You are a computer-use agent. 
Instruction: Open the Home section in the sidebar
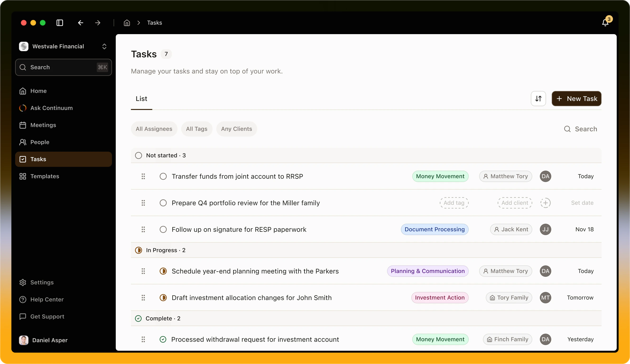(x=38, y=91)
